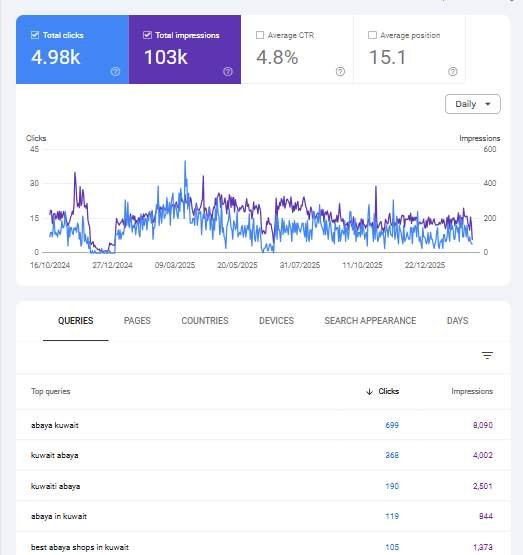Open help icon on Average position card
Viewport: 523px width, 555px height.
pyautogui.click(x=453, y=71)
